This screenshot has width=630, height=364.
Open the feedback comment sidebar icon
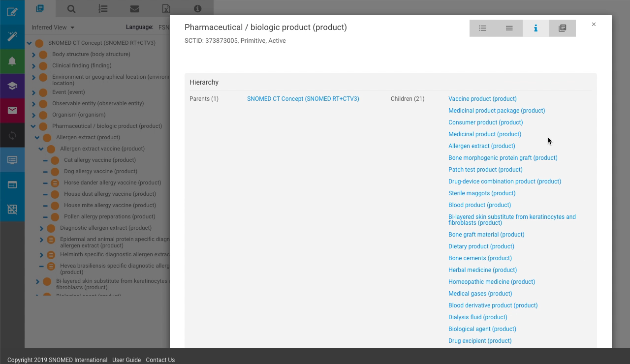click(12, 160)
